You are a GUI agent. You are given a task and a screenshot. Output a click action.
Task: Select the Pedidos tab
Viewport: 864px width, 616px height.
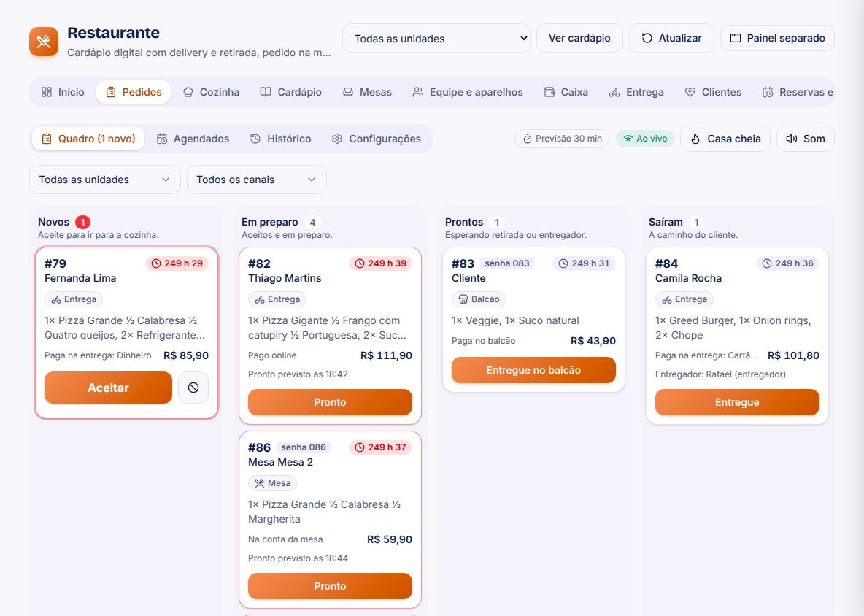(134, 92)
